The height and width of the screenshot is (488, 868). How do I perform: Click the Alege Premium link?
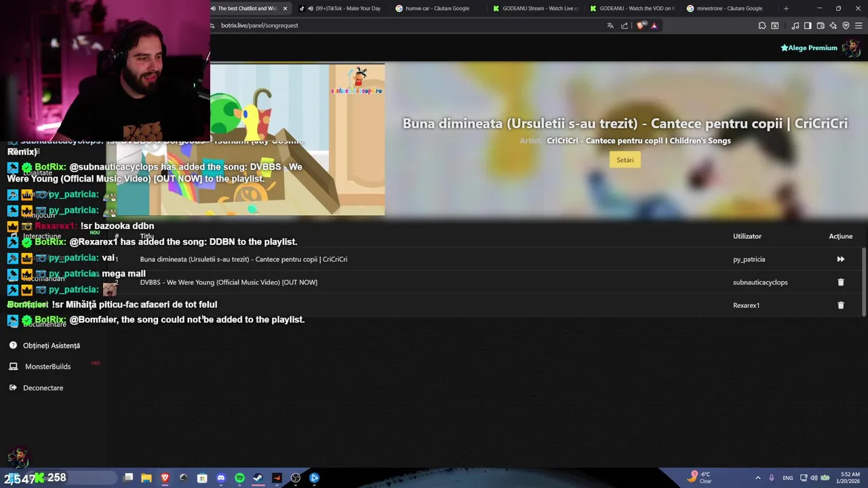[x=809, y=48]
